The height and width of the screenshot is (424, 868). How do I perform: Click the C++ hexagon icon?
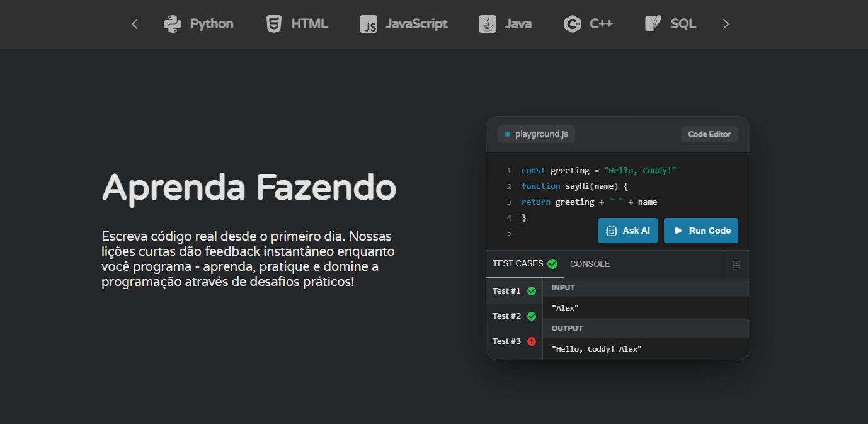click(572, 24)
